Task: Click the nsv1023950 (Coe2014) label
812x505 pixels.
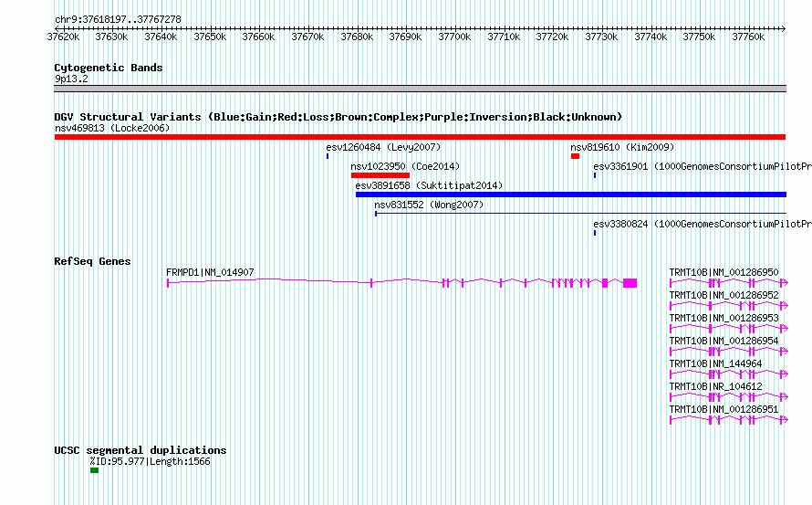Action: tap(405, 166)
